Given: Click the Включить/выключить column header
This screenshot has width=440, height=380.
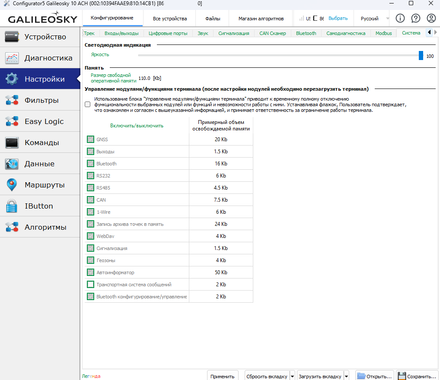Looking at the screenshot, I should (x=137, y=126).
